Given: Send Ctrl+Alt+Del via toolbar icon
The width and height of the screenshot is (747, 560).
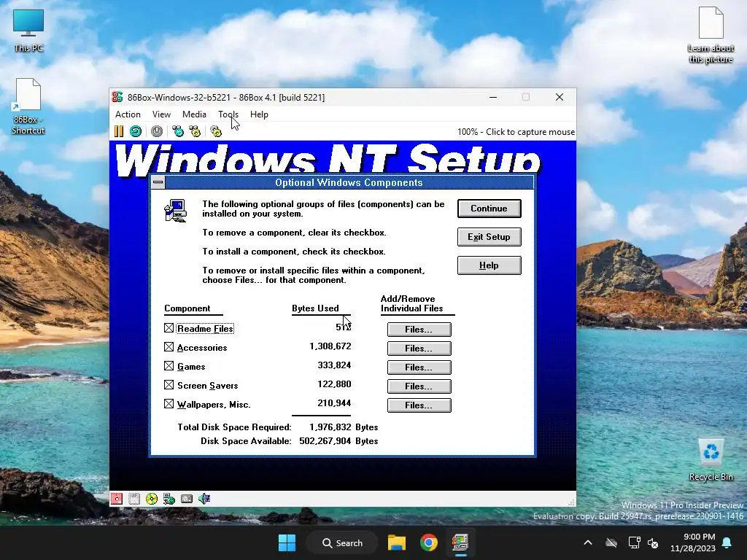Looking at the screenshot, I should [x=178, y=131].
